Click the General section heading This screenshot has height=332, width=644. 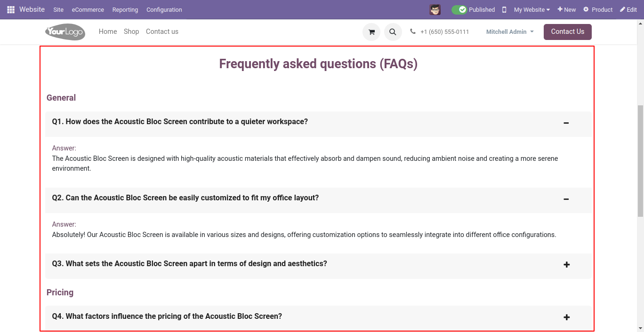coord(61,98)
